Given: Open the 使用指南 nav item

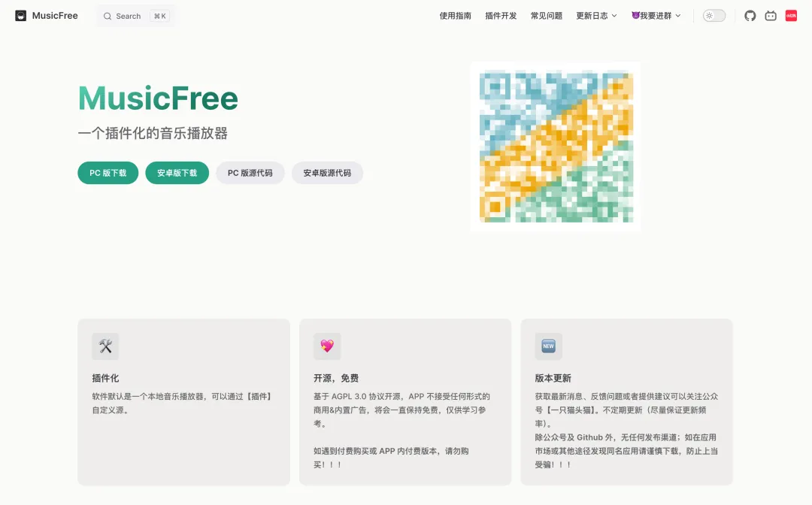Looking at the screenshot, I should point(455,16).
